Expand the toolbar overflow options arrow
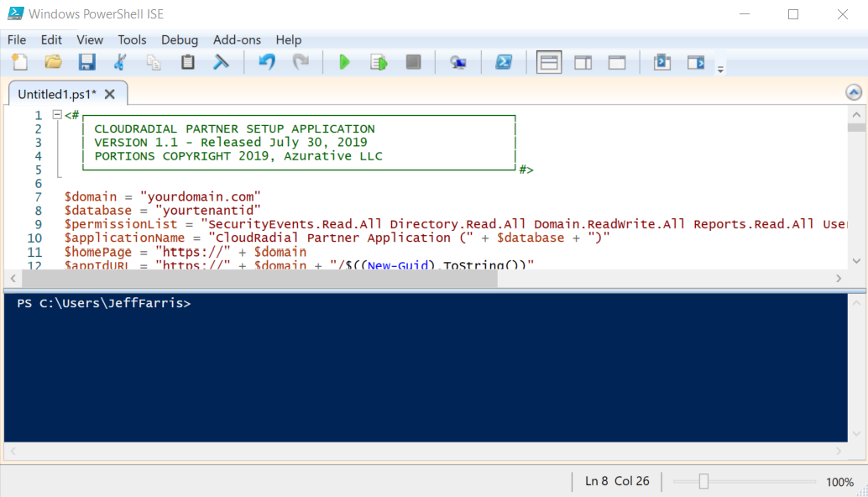The image size is (868, 497). (720, 70)
